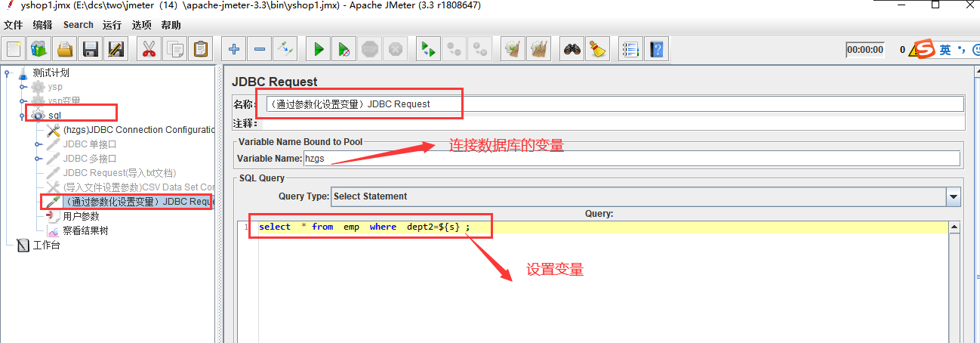The image size is (980, 343).
Task: Expand the JDBC 多接口 node handle
Action: click(39, 159)
